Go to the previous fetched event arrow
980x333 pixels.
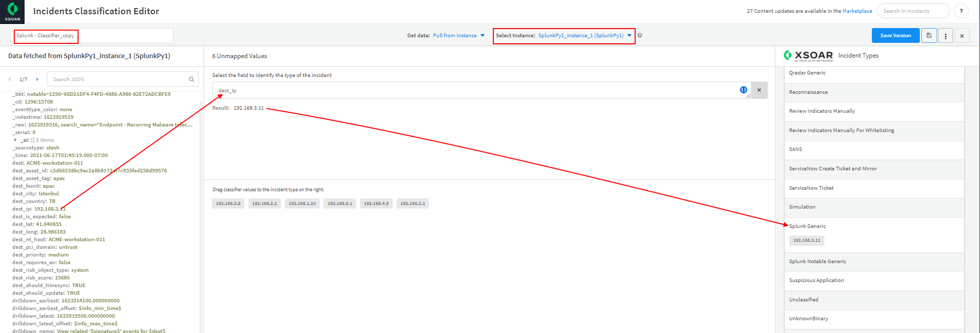pyautogui.click(x=10, y=80)
